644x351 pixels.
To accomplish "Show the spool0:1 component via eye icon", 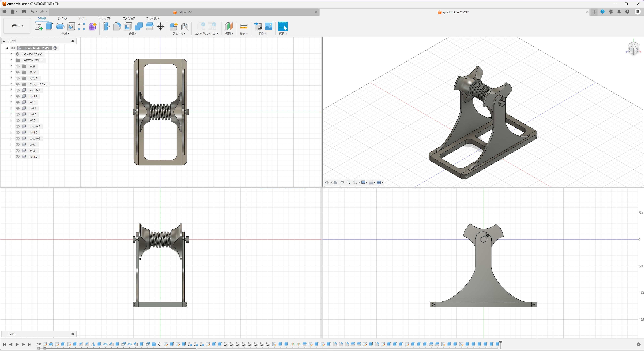I will (18, 90).
